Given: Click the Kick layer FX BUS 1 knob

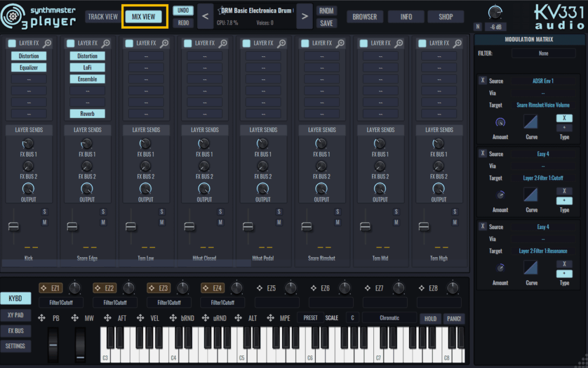Looking at the screenshot, I should coord(28,144).
